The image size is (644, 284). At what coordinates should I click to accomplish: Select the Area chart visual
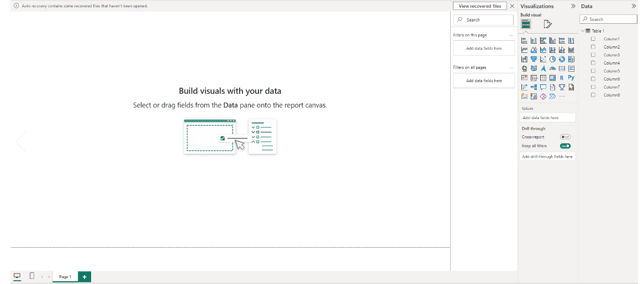(534, 50)
